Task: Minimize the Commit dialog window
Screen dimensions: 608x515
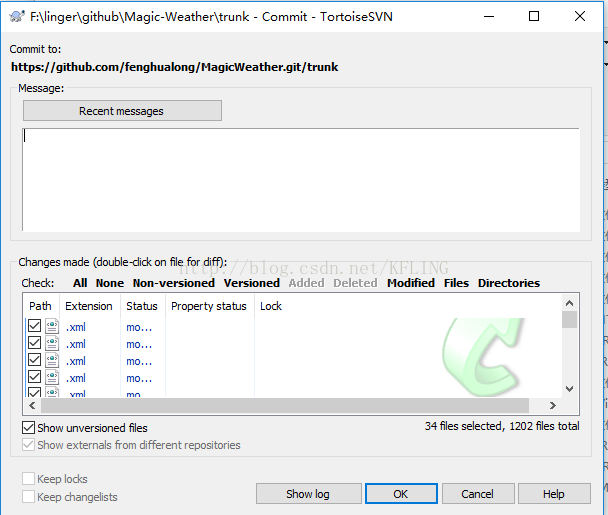Action: pyautogui.click(x=489, y=16)
